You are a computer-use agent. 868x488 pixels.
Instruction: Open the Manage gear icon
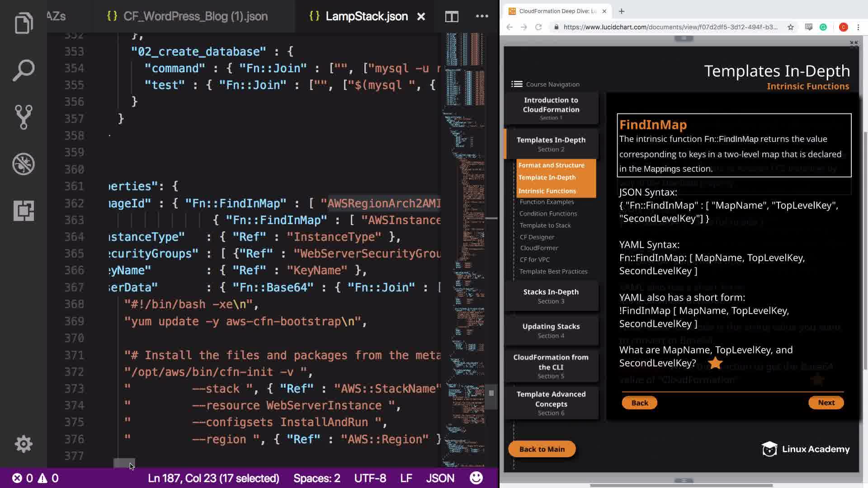coord(24,444)
